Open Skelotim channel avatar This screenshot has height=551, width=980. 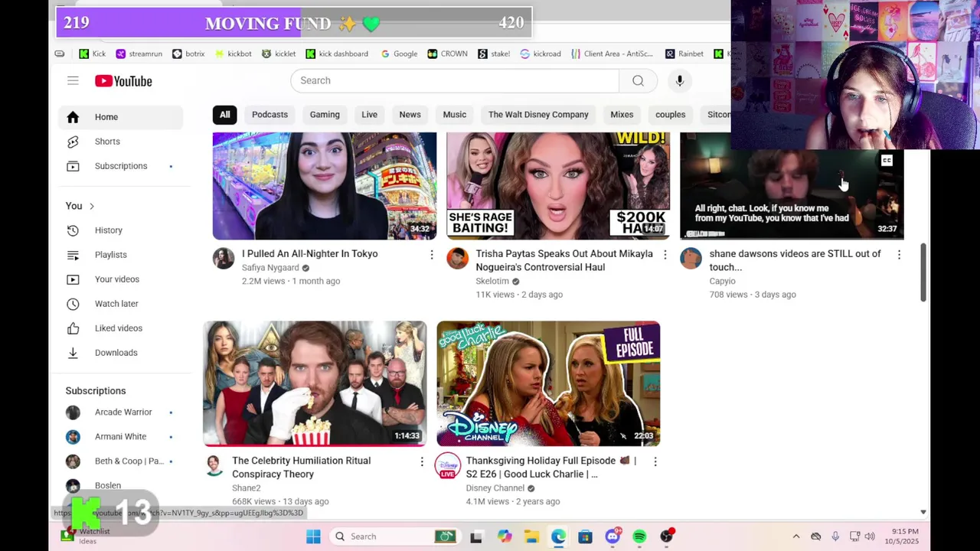(x=457, y=259)
